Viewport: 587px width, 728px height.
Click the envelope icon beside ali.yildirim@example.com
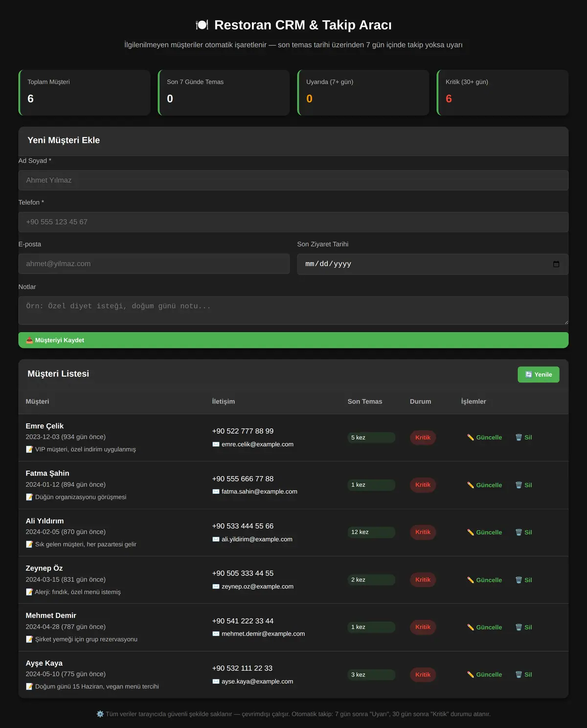point(216,539)
